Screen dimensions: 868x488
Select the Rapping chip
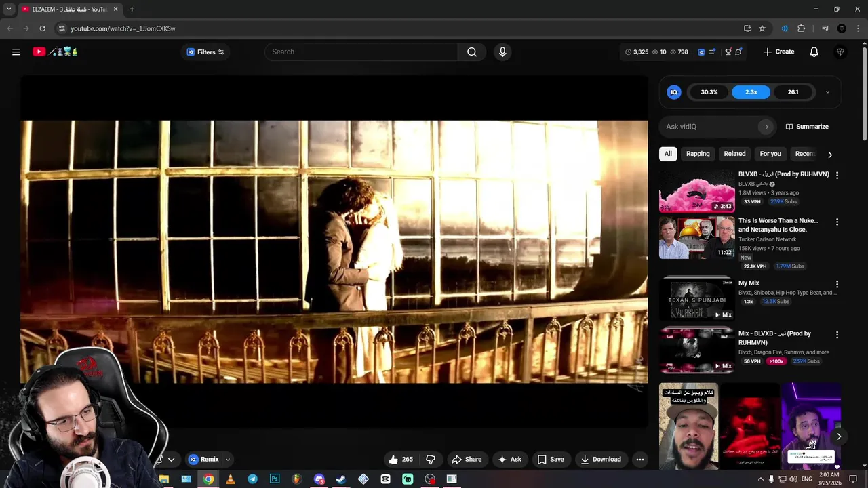[698, 154]
